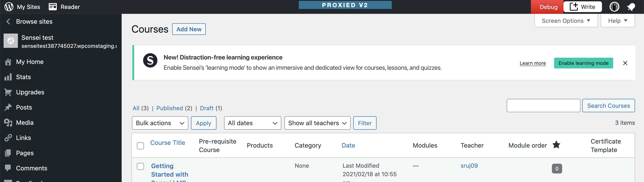Open the Comments section
Image resolution: width=644 pixels, height=182 pixels.
(x=32, y=168)
